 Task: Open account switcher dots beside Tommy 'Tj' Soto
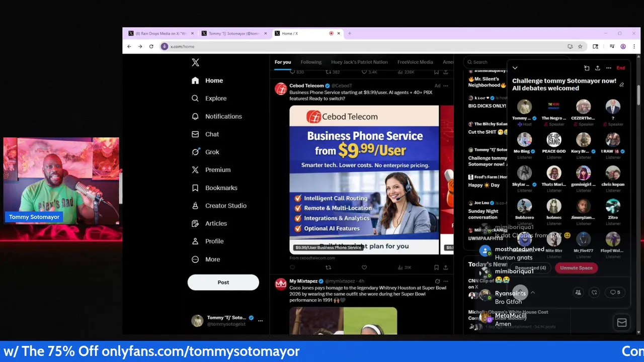pyautogui.click(x=260, y=320)
